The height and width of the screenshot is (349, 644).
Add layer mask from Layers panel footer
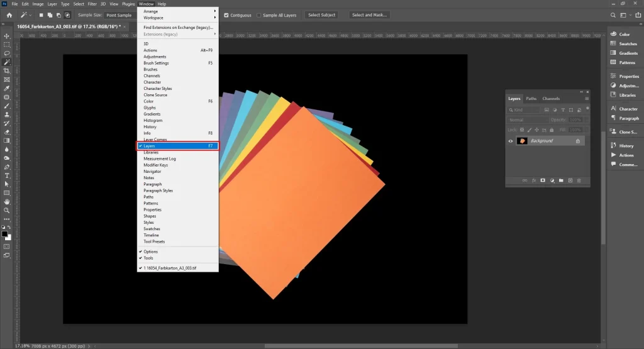tap(542, 180)
